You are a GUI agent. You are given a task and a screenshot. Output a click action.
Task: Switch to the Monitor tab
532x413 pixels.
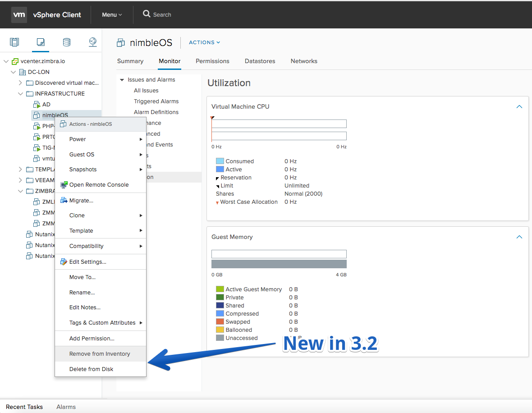coord(170,61)
